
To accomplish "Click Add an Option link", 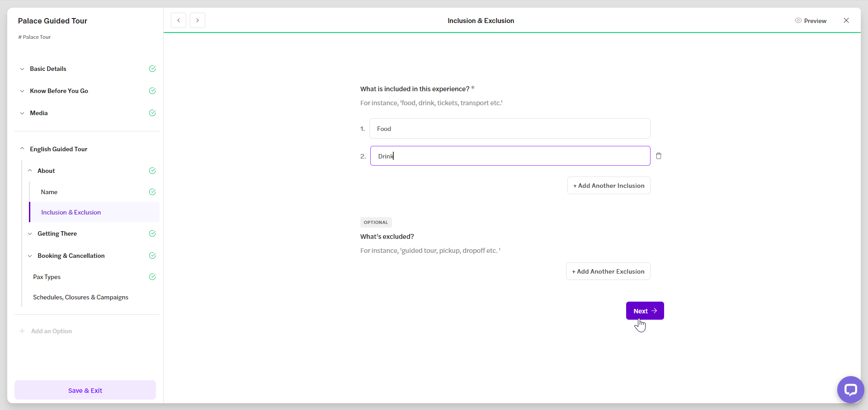I will click(x=52, y=331).
